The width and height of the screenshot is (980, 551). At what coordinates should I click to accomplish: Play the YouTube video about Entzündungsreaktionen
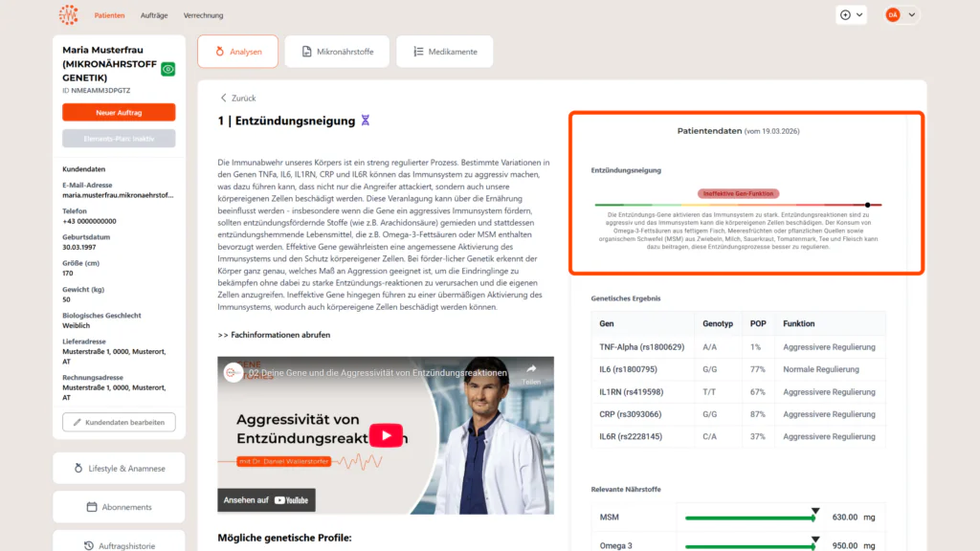[386, 435]
